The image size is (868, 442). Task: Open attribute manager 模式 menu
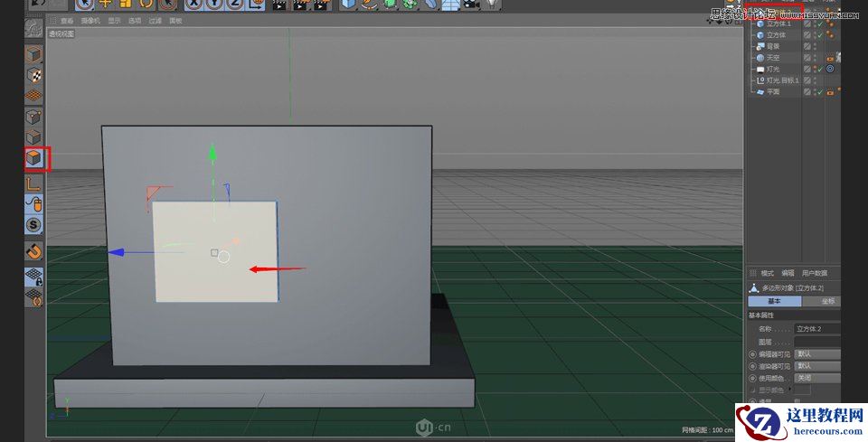[x=767, y=273]
